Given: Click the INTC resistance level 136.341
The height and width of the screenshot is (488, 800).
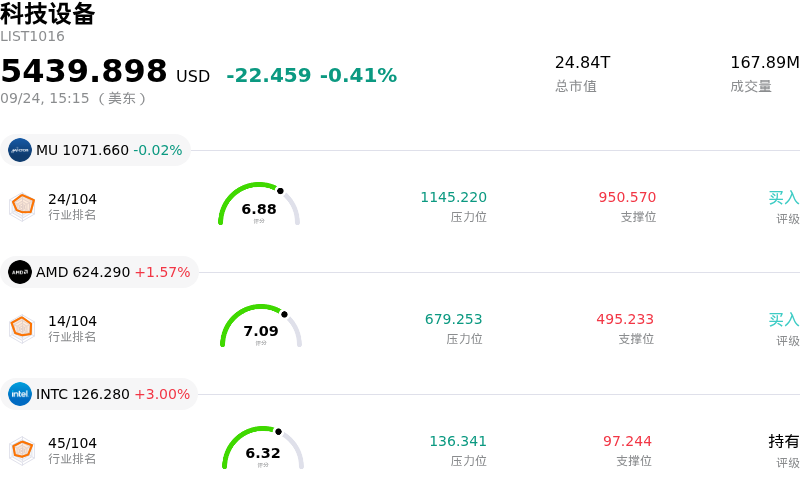Looking at the screenshot, I should pyautogui.click(x=458, y=441).
